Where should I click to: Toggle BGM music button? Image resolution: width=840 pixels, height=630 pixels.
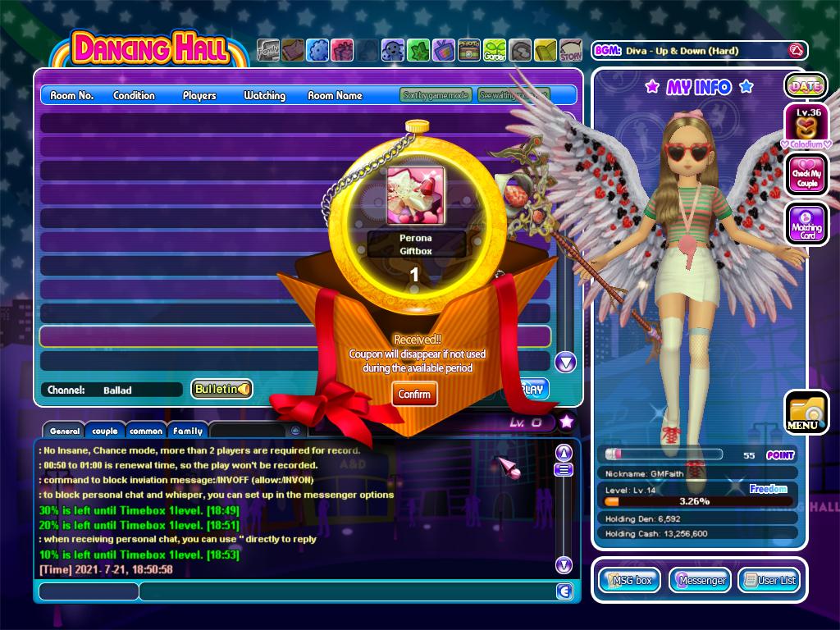coord(794,51)
